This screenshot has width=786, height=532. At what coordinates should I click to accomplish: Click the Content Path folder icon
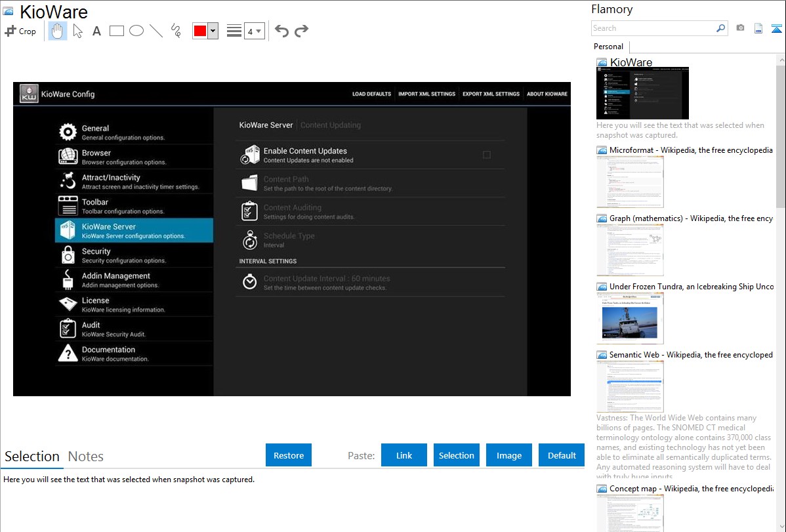[x=249, y=183]
